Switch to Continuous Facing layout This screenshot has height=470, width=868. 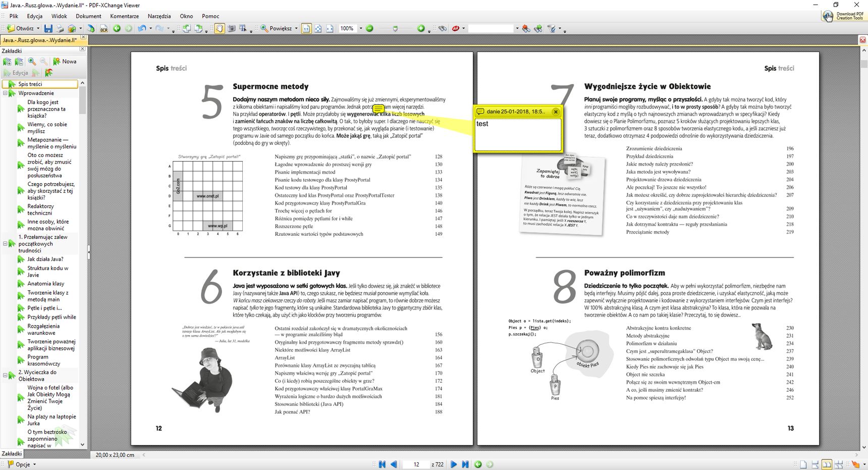click(x=839, y=464)
